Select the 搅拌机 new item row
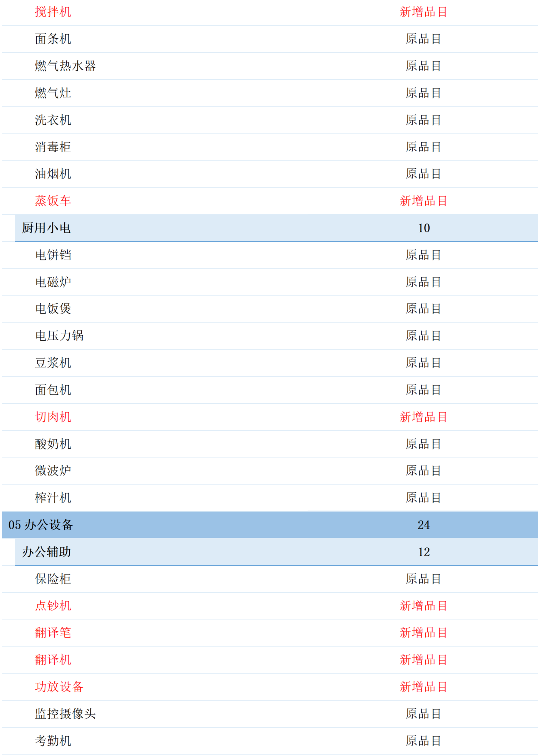 pos(52,12)
